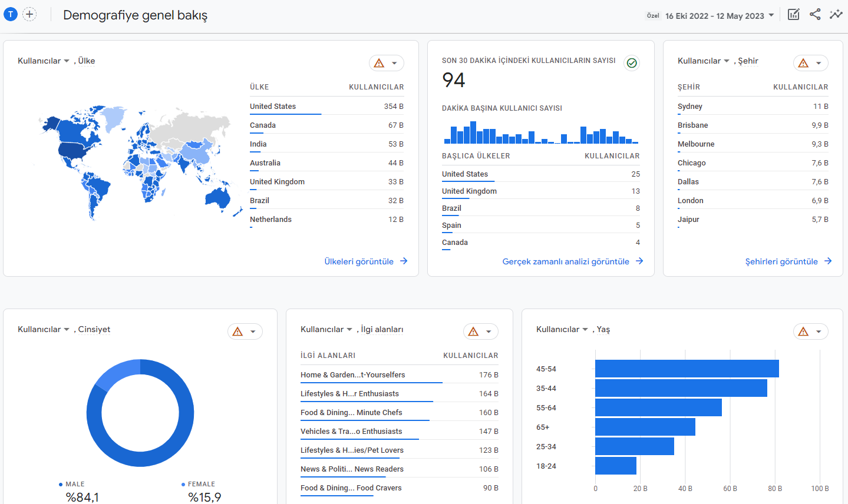This screenshot has height=504, width=848.
Task: Click the MALE legend color dot
Action: [61, 485]
